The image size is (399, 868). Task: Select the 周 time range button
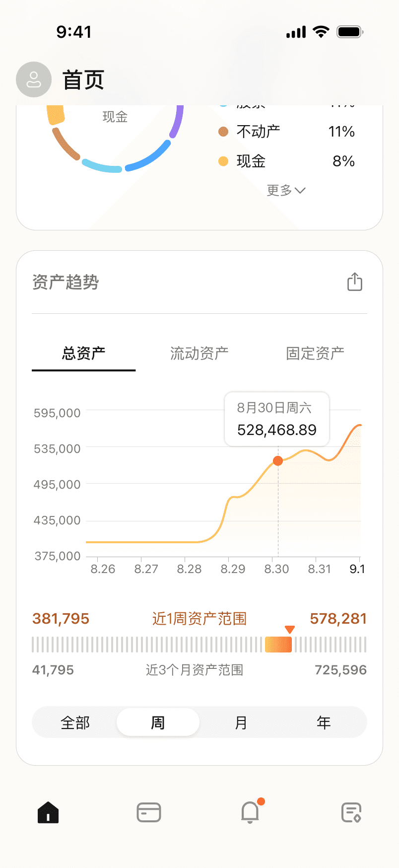[158, 723]
